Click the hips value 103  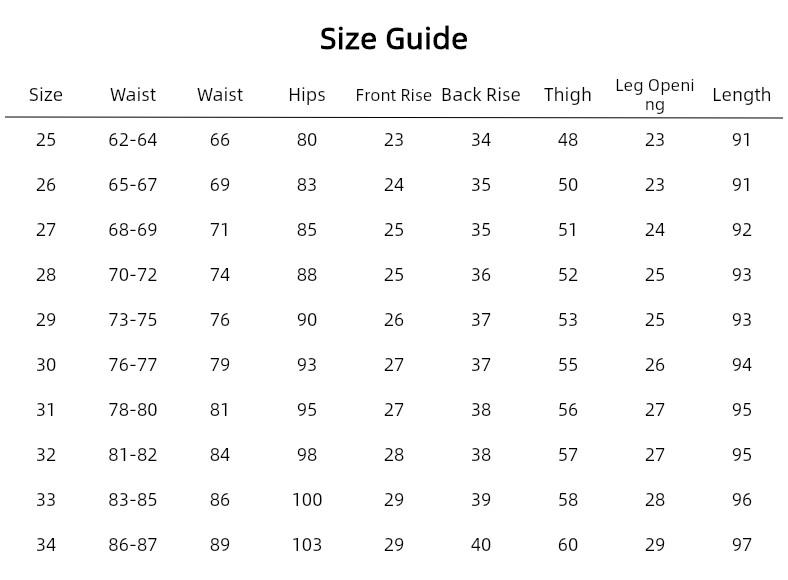[307, 545]
